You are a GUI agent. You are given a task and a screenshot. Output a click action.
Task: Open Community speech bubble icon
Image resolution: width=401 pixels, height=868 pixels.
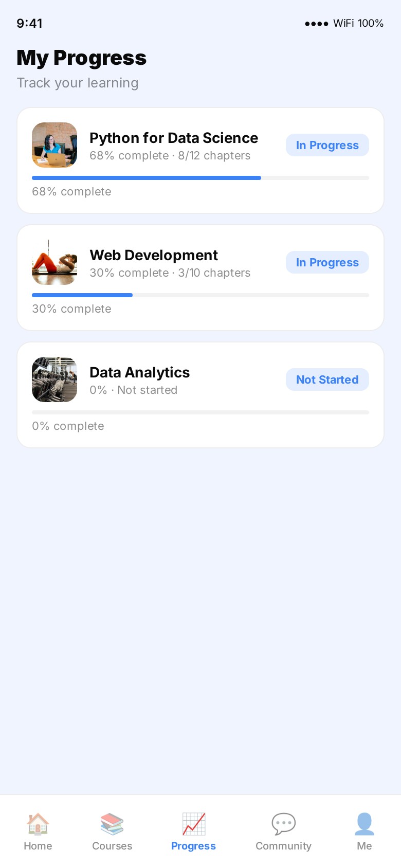click(283, 824)
